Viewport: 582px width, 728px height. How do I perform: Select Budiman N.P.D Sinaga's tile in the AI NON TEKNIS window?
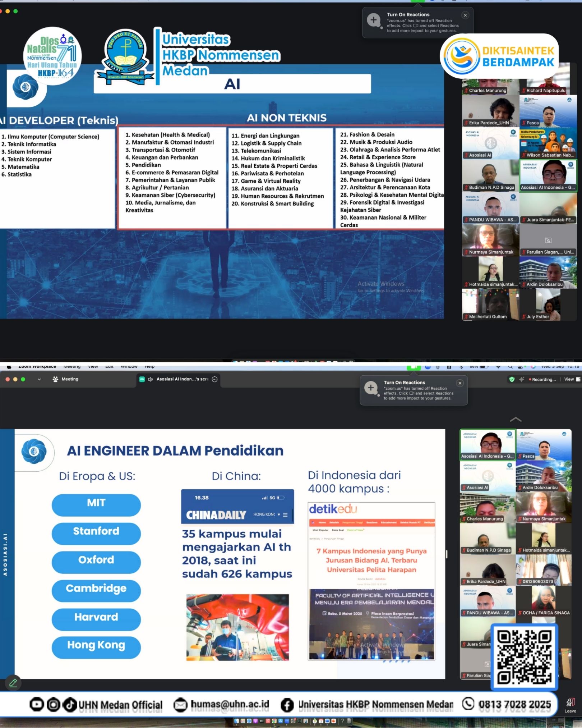point(490,175)
